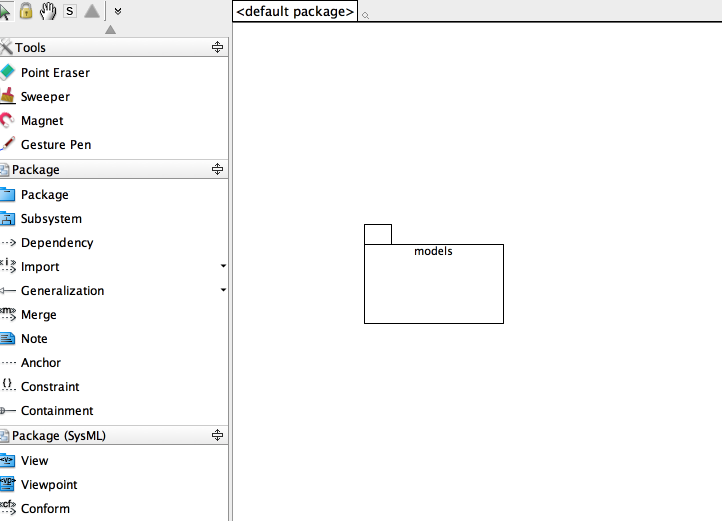Select the Dependency connector tool
Screen dimensions: 722x521
pos(114,242)
